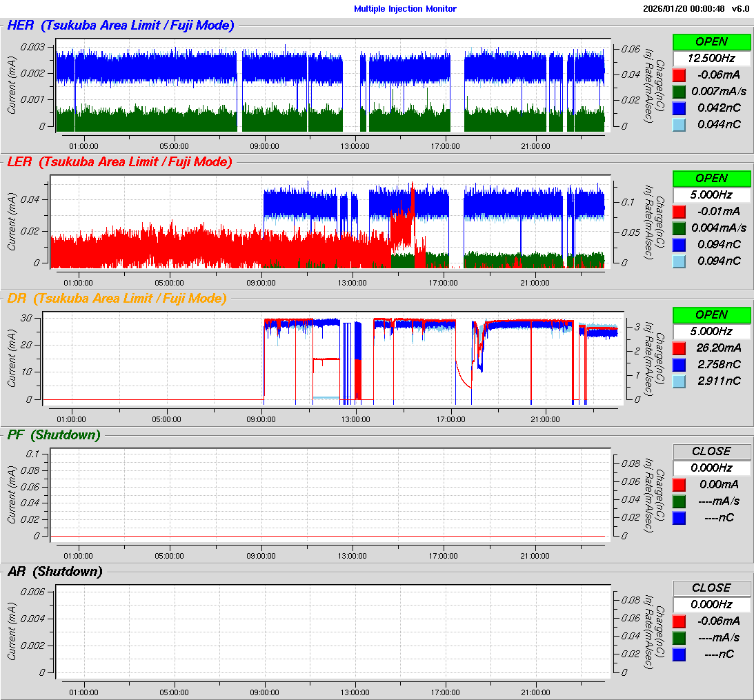Image resolution: width=754 pixels, height=700 pixels.
Task: Click DR red swatch beside 26.20mA
Action: click(679, 348)
